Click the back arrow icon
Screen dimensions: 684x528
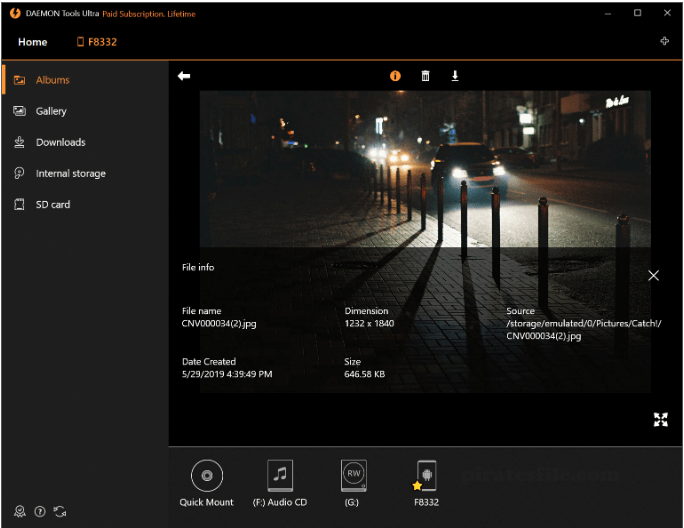click(184, 76)
